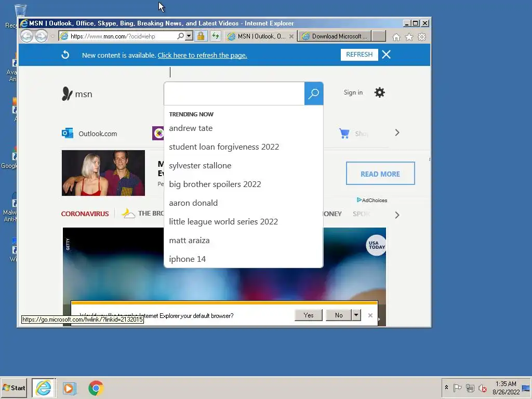Expand news categories with right chevron
Viewport: 532px width, 399px height.
[x=397, y=215]
